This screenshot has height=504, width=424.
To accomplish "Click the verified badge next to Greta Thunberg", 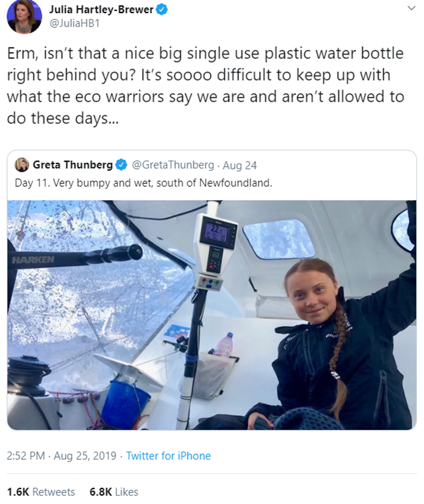I will pyautogui.click(x=121, y=165).
